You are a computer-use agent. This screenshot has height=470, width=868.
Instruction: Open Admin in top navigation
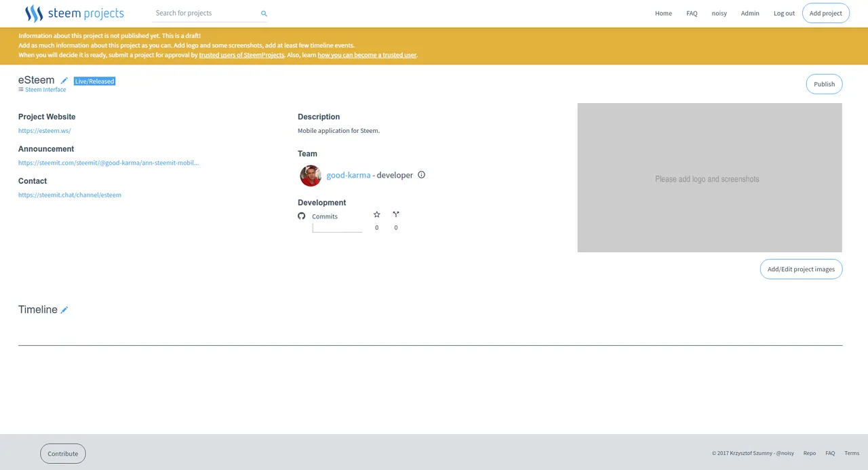click(x=750, y=13)
